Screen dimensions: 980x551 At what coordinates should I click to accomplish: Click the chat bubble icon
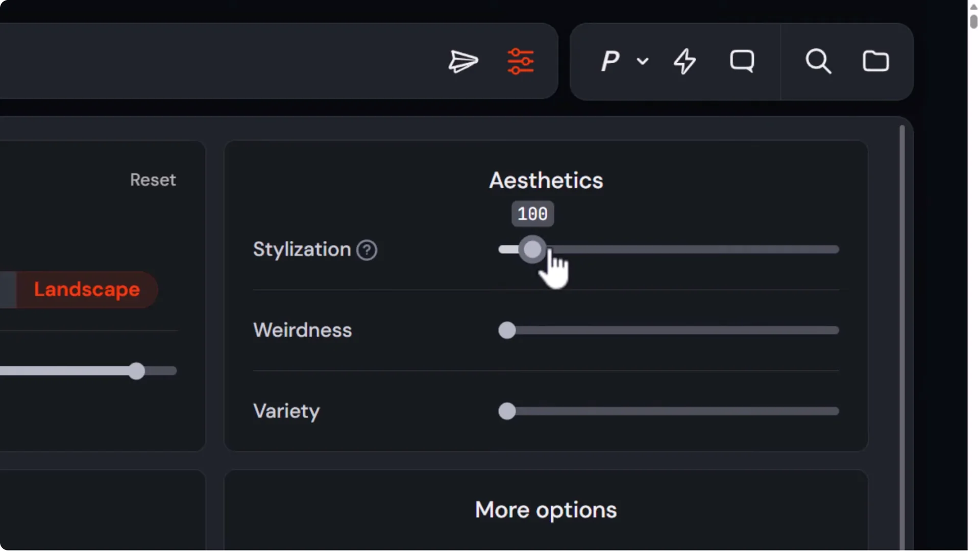(742, 62)
